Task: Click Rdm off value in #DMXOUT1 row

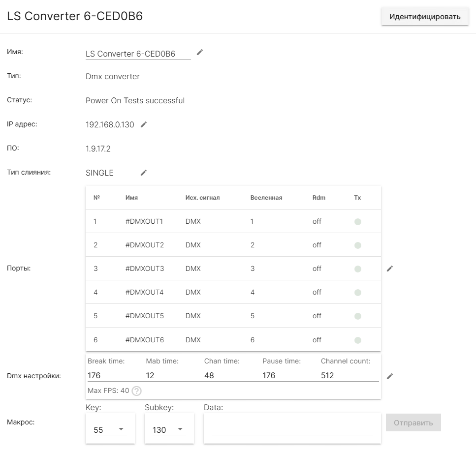Action: coord(317,221)
